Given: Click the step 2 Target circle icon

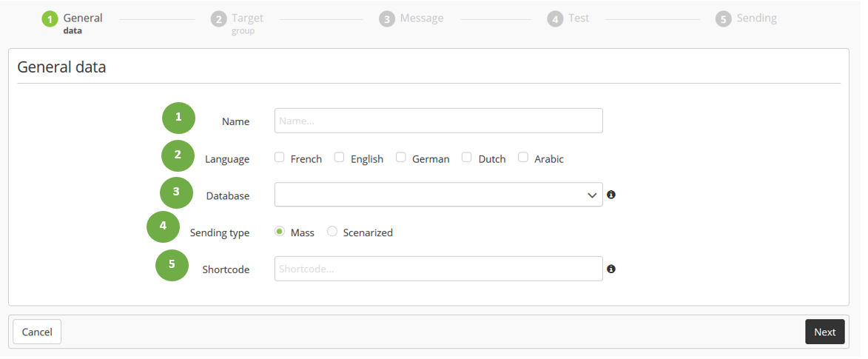Looking at the screenshot, I should tap(218, 19).
